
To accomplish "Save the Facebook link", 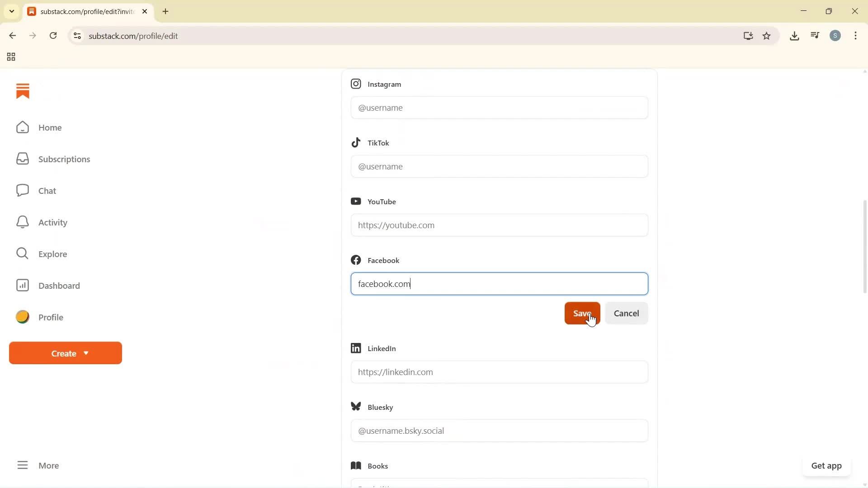I will tap(582, 313).
